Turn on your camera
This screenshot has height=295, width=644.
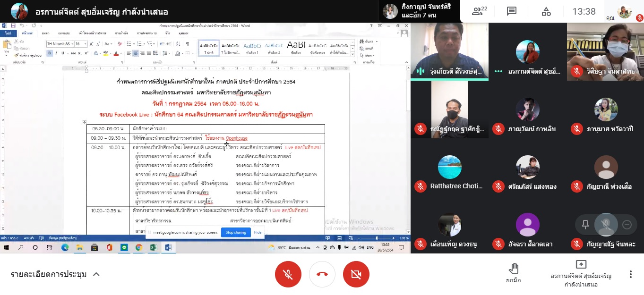pyautogui.click(x=356, y=274)
